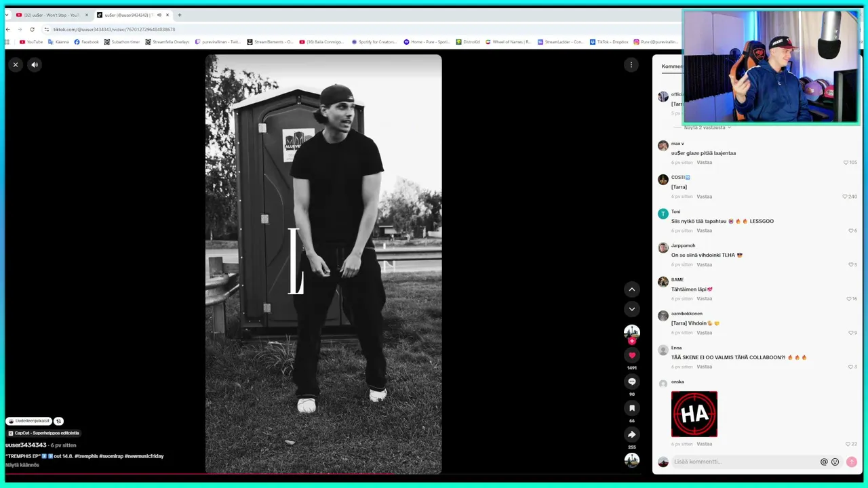
Task: Open the uuser3434343 profile name
Action: 26,445
